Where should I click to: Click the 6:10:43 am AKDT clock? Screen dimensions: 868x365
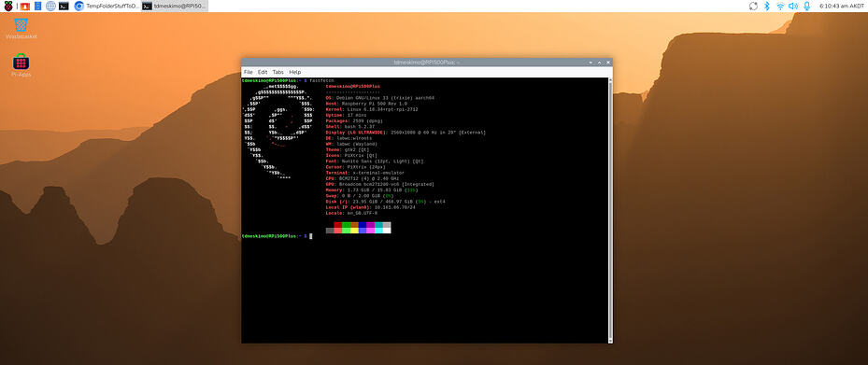point(842,7)
